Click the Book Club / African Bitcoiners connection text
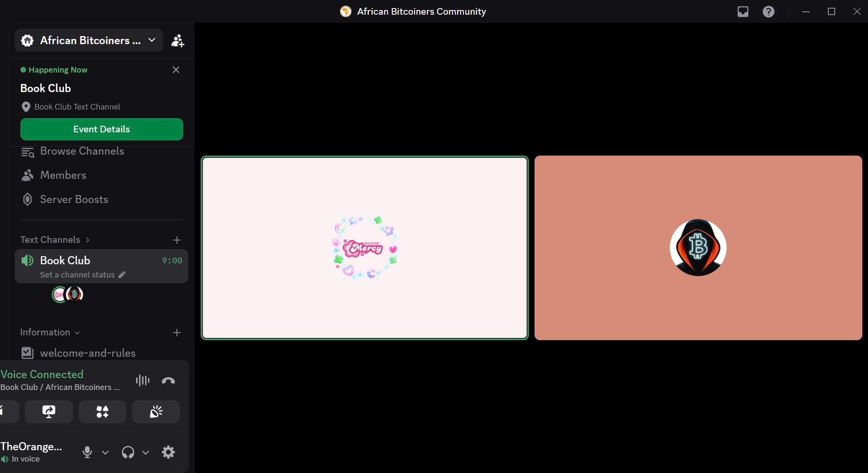 point(60,387)
